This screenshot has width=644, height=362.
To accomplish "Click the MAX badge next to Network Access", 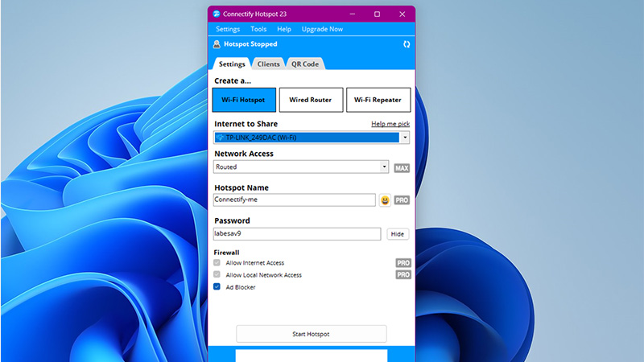I will click(402, 168).
